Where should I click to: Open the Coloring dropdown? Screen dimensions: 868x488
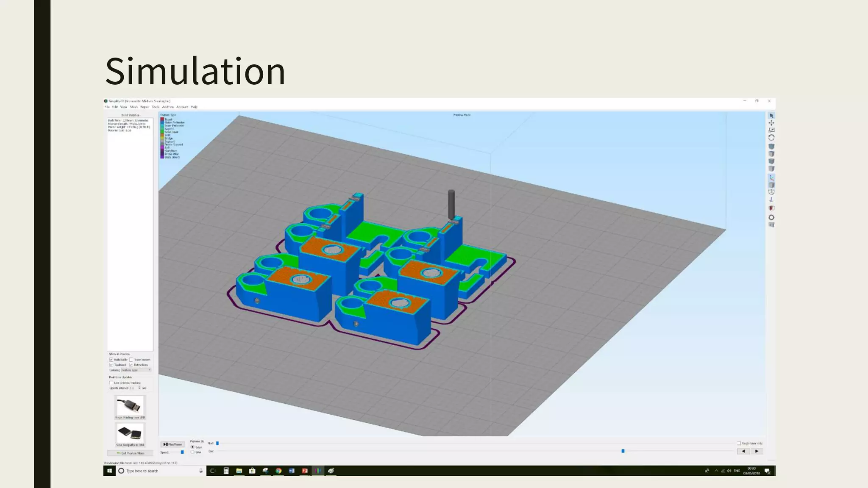coord(136,370)
